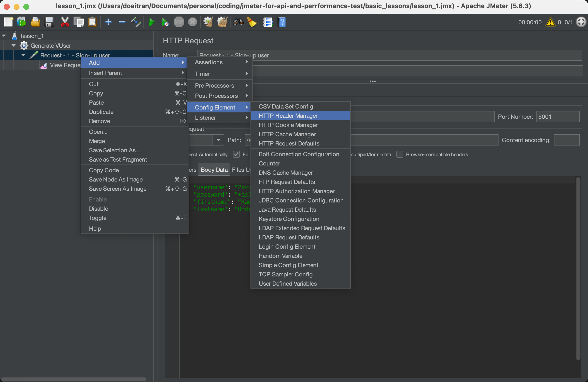The height and width of the screenshot is (382, 588).
Task: Toggle the Follow Redirects checkbox
Action: 236,154
